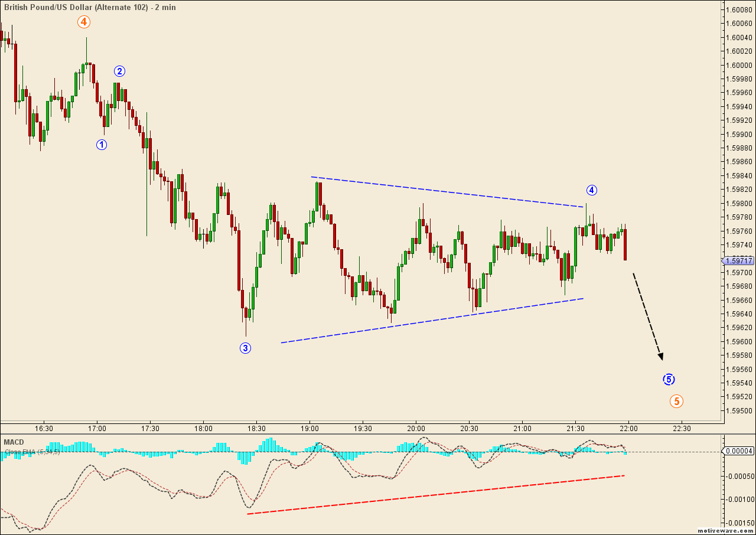Select the blue circled 5 projection label
This screenshot has width=756, height=535.
[669, 379]
